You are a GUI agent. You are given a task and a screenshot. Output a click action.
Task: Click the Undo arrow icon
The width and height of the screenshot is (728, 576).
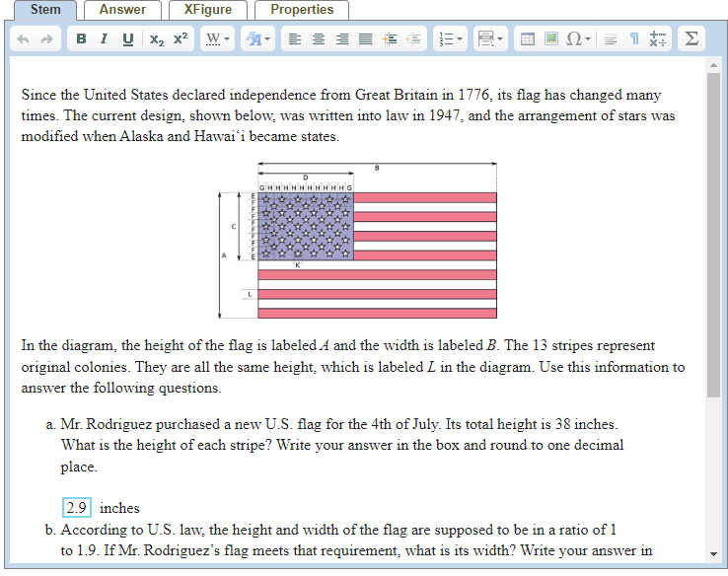(x=23, y=39)
